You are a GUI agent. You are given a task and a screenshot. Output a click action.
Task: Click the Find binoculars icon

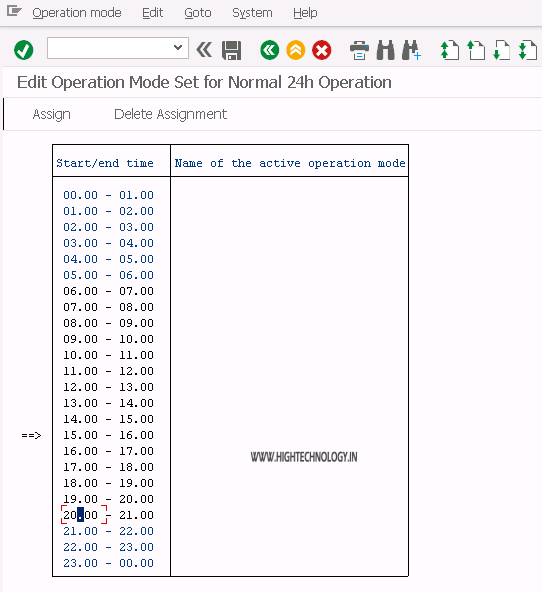[x=385, y=50]
